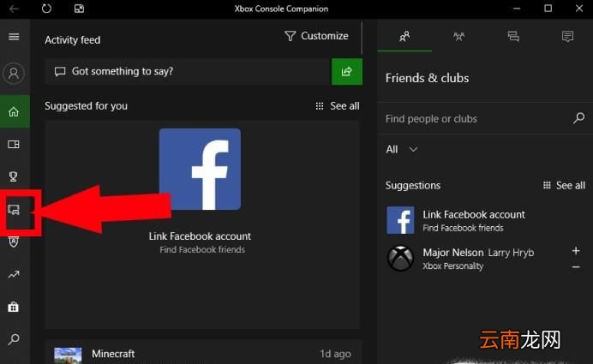Switch to the Friends & clubs tab

click(404, 36)
